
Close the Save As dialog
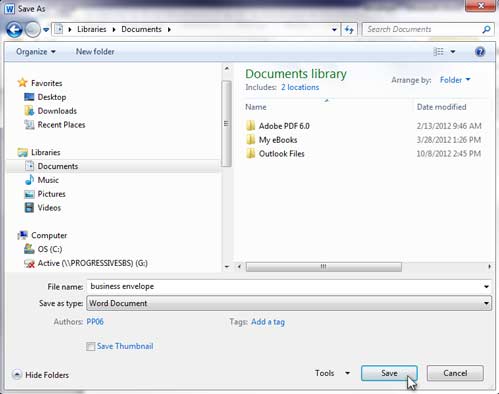(x=480, y=6)
